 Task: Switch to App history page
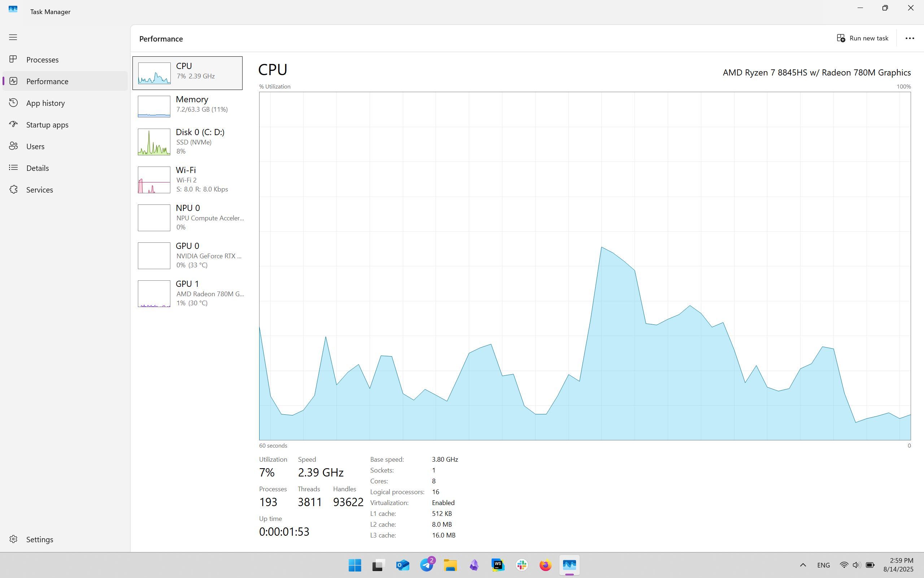(65, 103)
